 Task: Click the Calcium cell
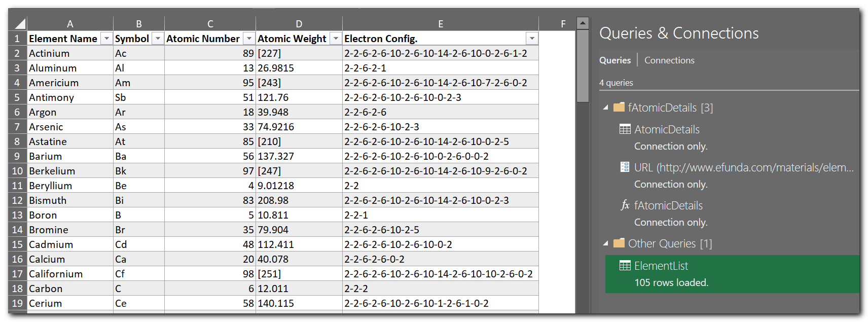click(x=70, y=259)
